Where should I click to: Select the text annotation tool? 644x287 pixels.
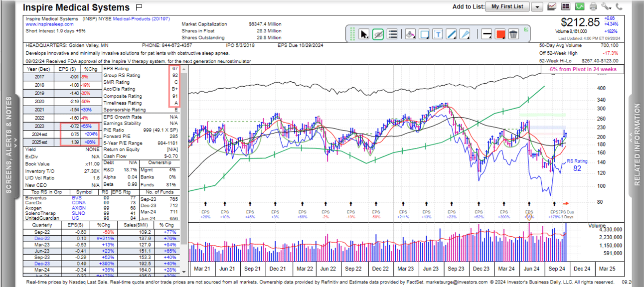tap(438, 34)
